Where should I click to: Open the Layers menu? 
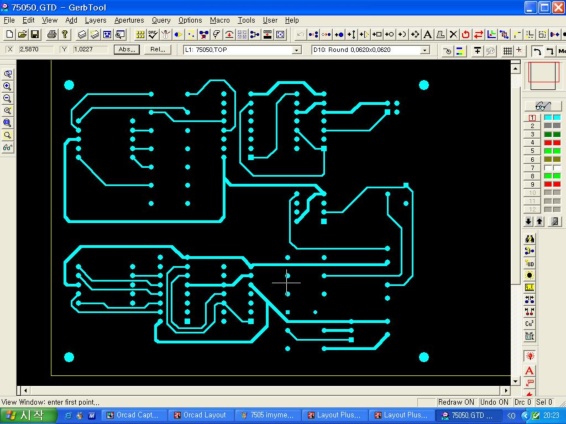95,20
